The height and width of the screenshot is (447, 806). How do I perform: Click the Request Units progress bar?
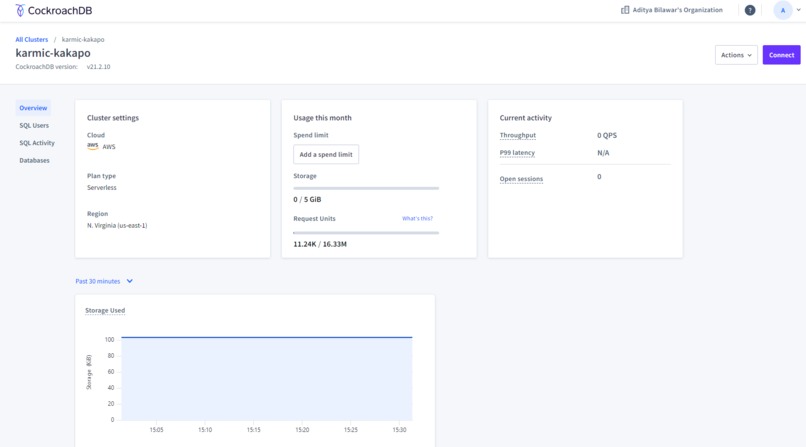pos(366,233)
